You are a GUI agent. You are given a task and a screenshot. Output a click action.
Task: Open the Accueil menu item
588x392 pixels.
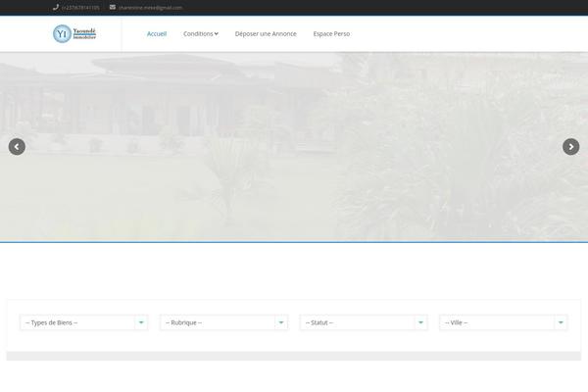pos(157,33)
